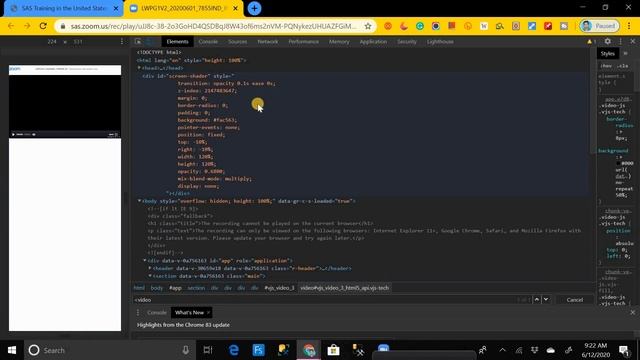Switch to the SAS Training browser tab
The width and height of the screenshot is (640, 360).
[x=63, y=8]
